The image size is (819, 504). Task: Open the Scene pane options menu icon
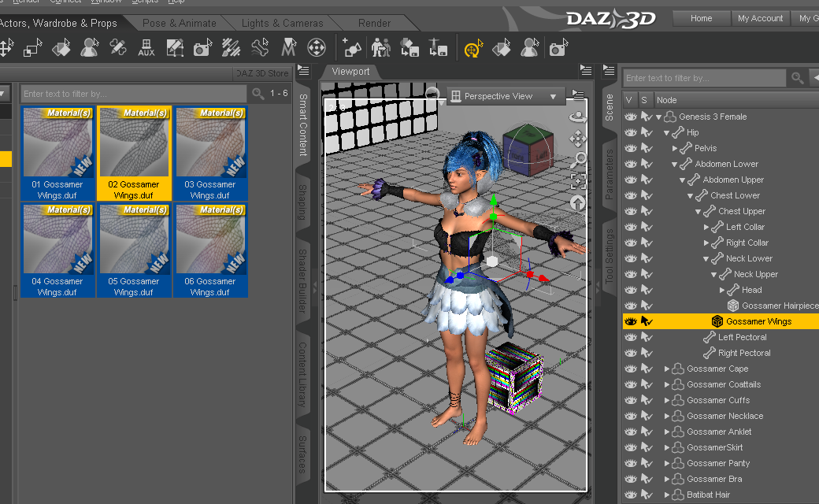point(609,70)
